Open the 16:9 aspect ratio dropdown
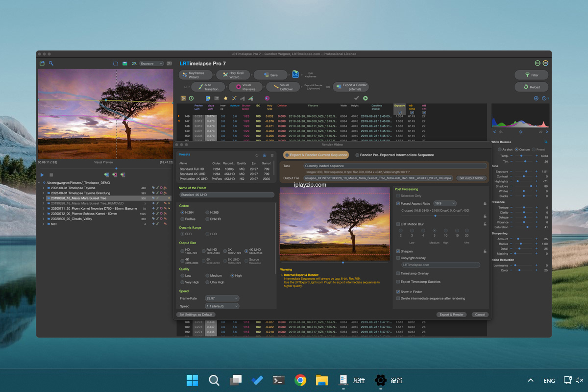588x392 pixels. (445, 203)
